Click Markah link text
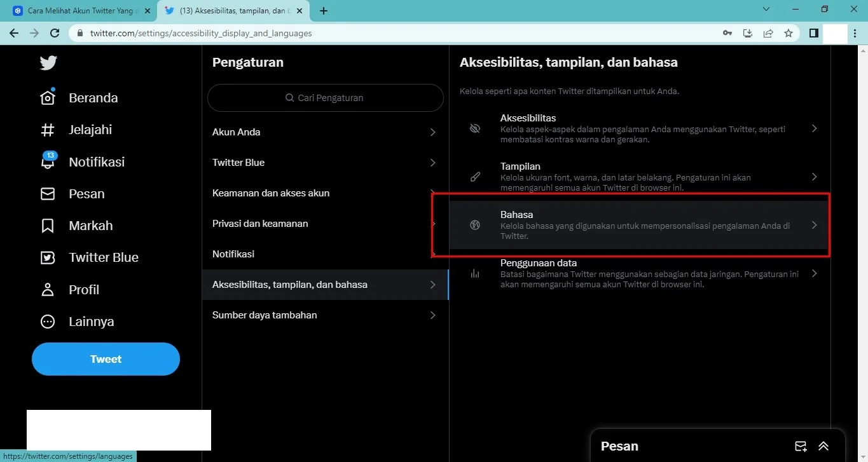This screenshot has width=868, height=462. [91, 226]
